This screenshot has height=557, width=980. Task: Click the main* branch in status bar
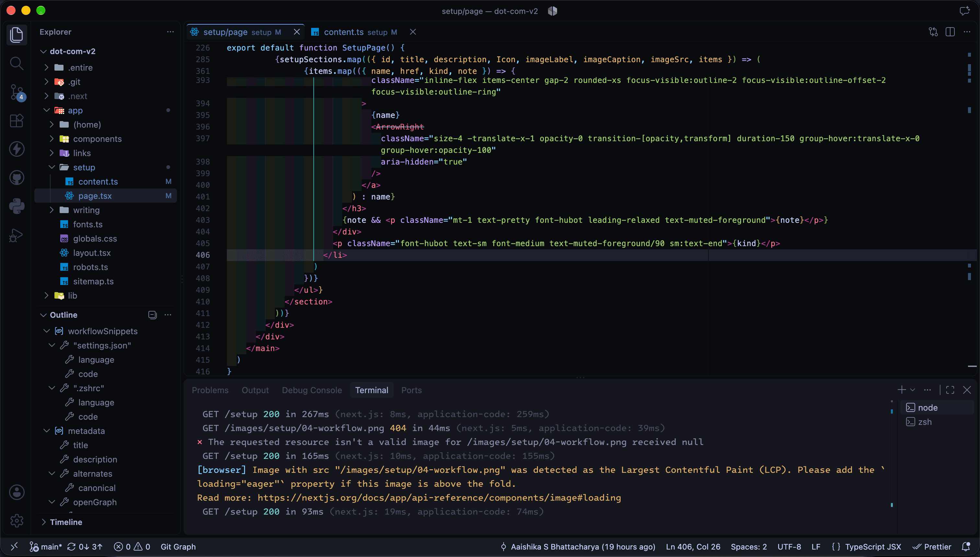(46, 547)
